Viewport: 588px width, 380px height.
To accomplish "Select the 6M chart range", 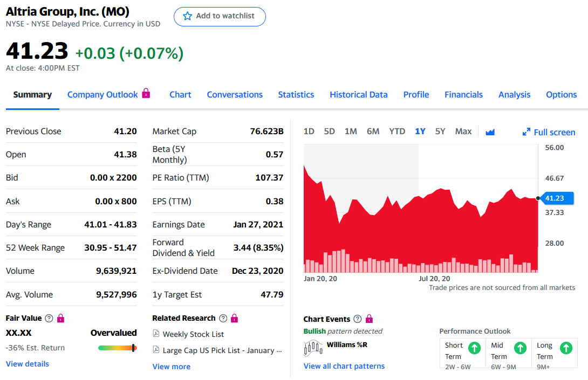I will point(373,131).
